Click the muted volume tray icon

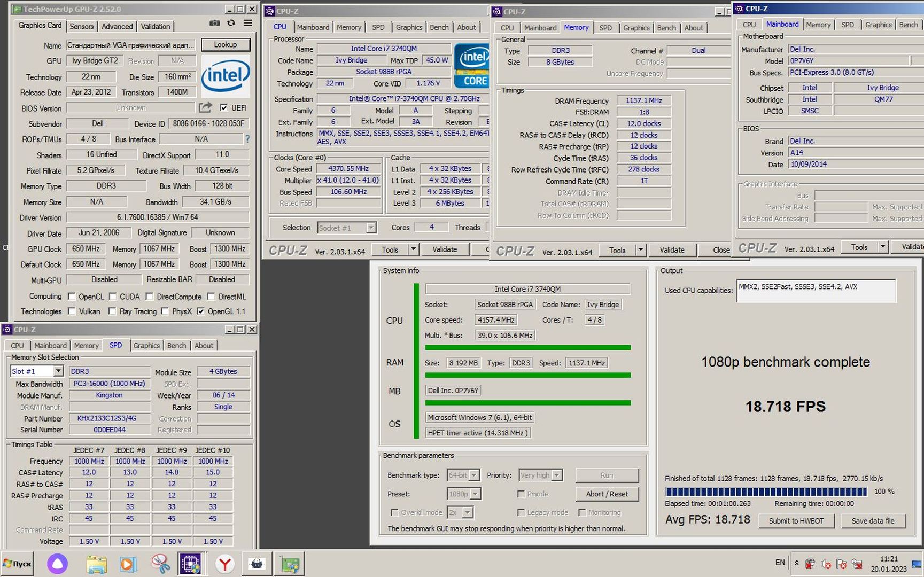[826, 564]
